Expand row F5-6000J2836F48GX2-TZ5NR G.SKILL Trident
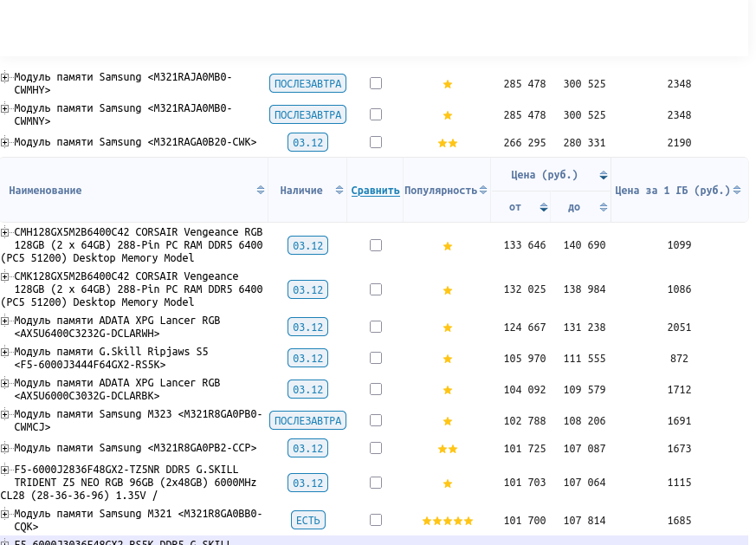The image size is (756, 545). 4,470
